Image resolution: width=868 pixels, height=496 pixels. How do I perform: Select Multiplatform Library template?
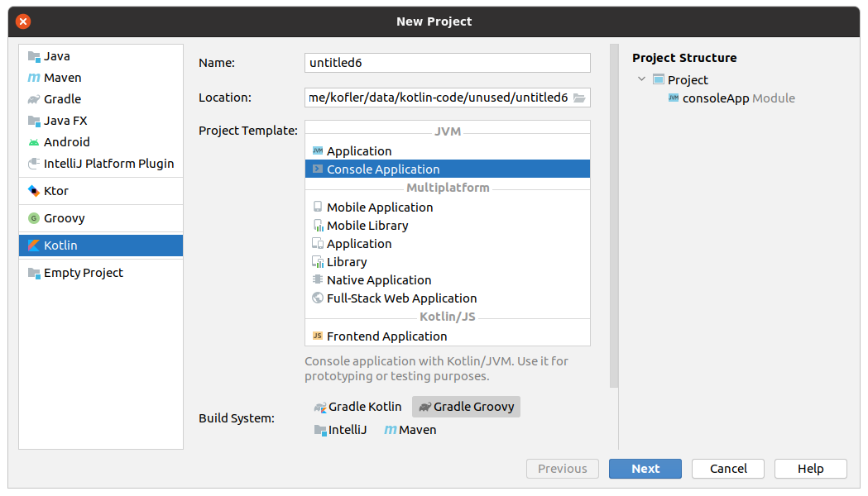(x=448, y=261)
